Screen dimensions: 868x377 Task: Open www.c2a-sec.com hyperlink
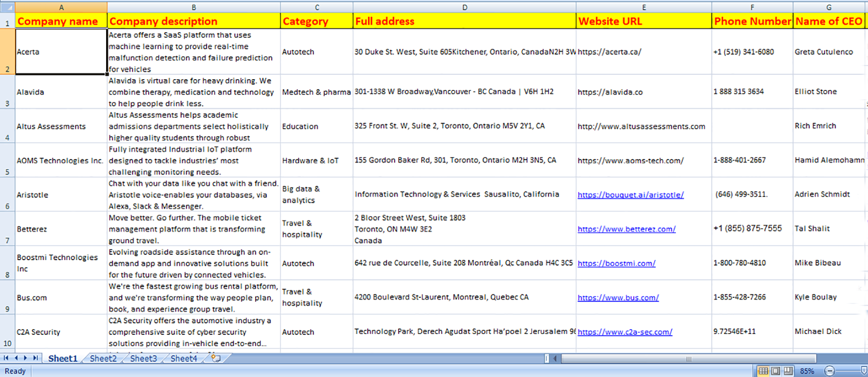point(625,332)
